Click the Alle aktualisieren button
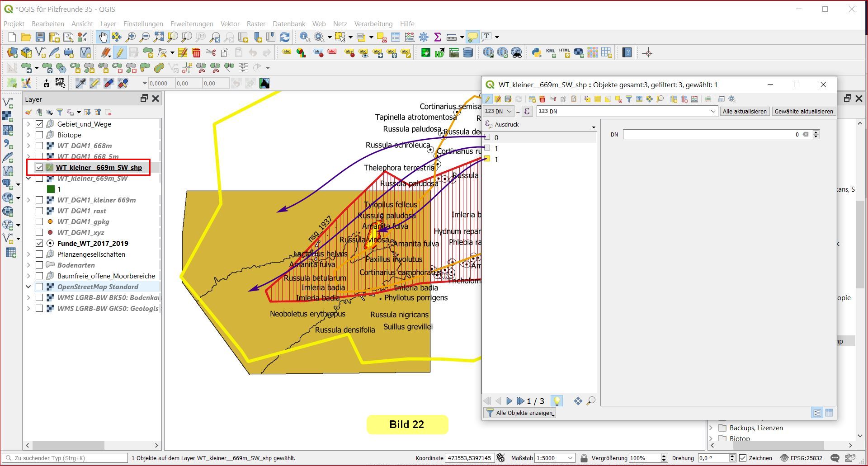Screen dimensions: 868x466 (x=744, y=111)
